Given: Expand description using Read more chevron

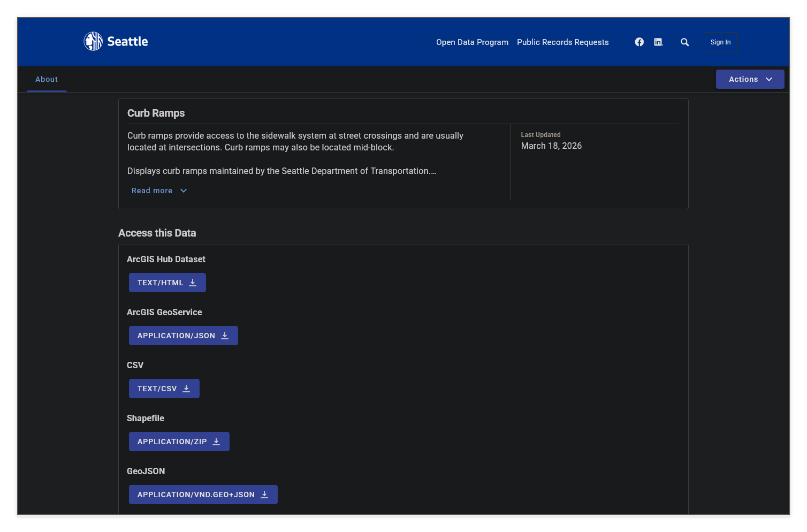Looking at the screenshot, I should pos(184,191).
